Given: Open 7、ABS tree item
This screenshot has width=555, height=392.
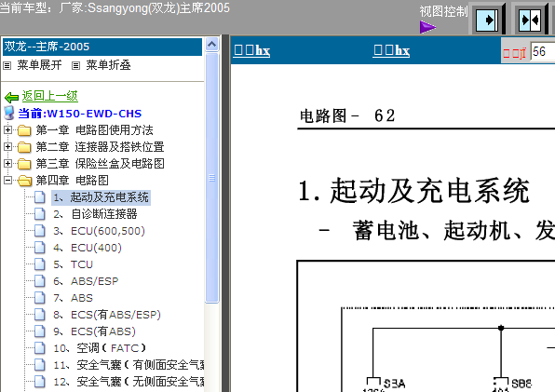Looking at the screenshot, I should (x=74, y=298).
